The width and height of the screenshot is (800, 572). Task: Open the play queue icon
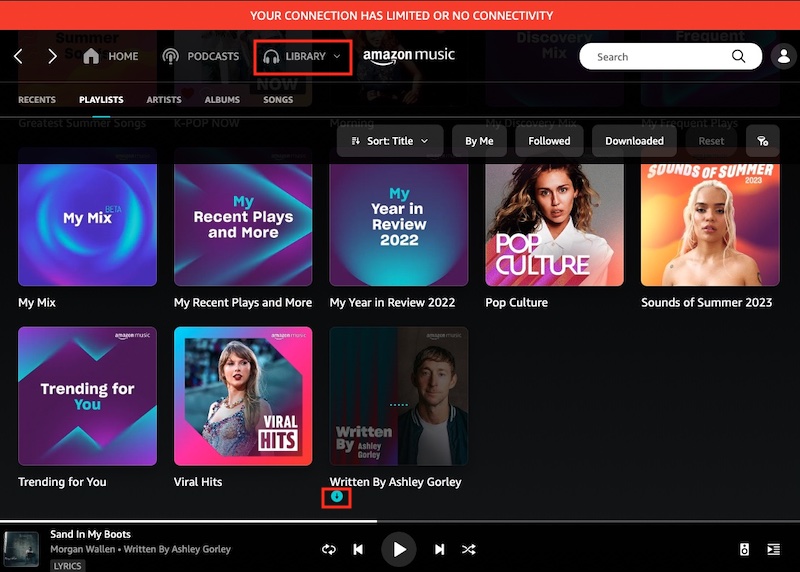pyautogui.click(x=773, y=549)
